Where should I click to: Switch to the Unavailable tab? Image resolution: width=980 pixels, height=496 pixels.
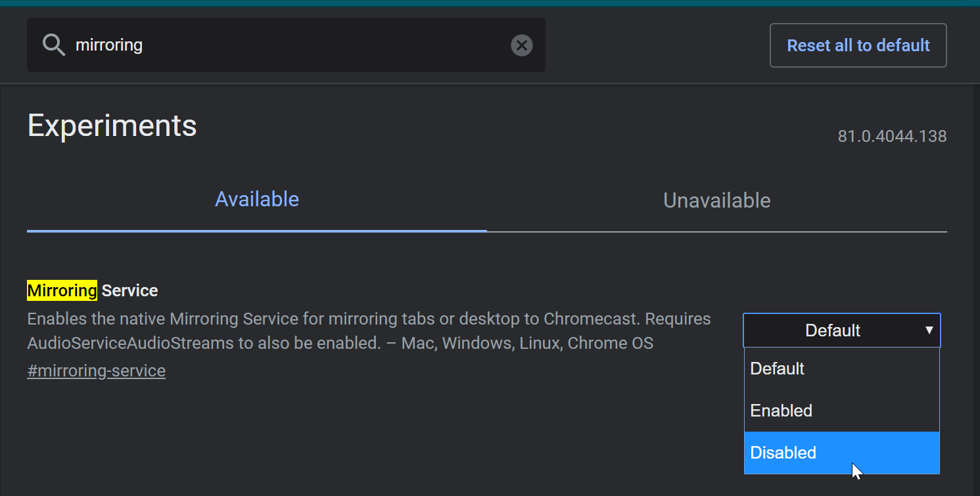[x=716, y=200]
